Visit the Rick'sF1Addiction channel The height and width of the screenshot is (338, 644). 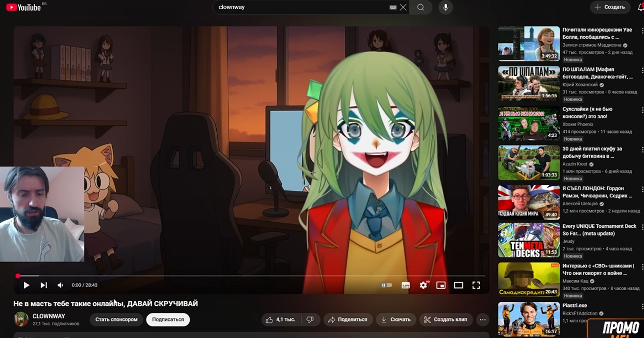[580, 313]
